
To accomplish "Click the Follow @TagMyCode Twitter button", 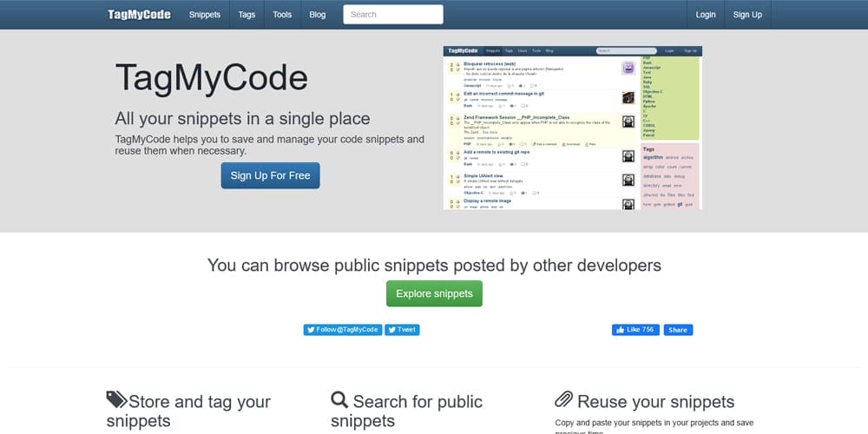I will click(x=343, y=330).
